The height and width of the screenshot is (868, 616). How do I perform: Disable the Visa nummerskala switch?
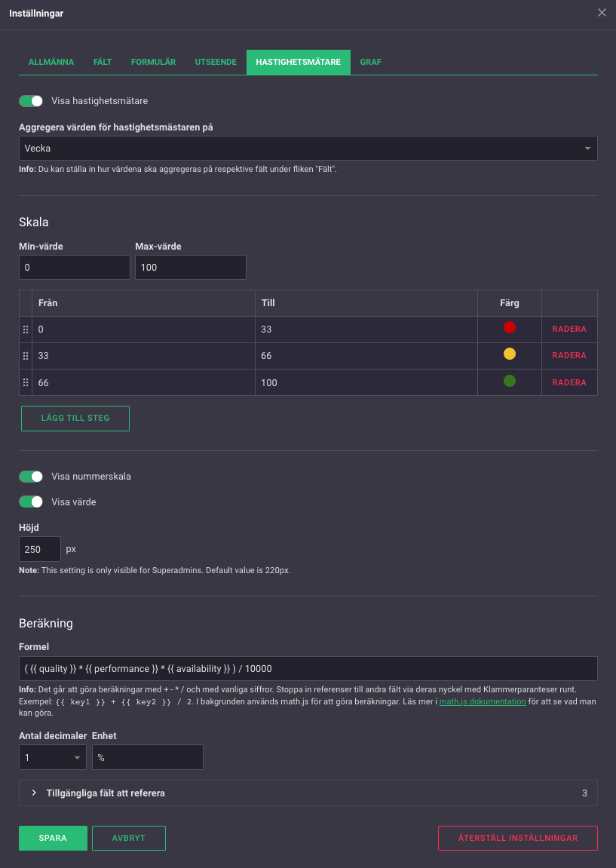31,477
